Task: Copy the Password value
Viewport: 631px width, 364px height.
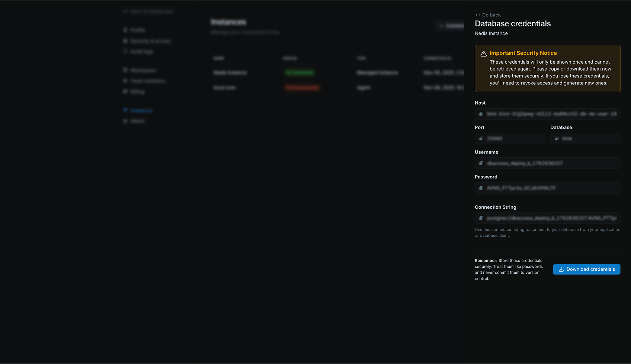Action: click(481, 188)
